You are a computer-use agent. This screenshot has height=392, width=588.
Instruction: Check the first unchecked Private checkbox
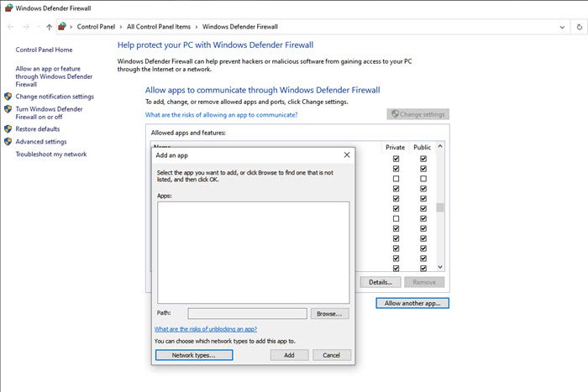[396, 179]
